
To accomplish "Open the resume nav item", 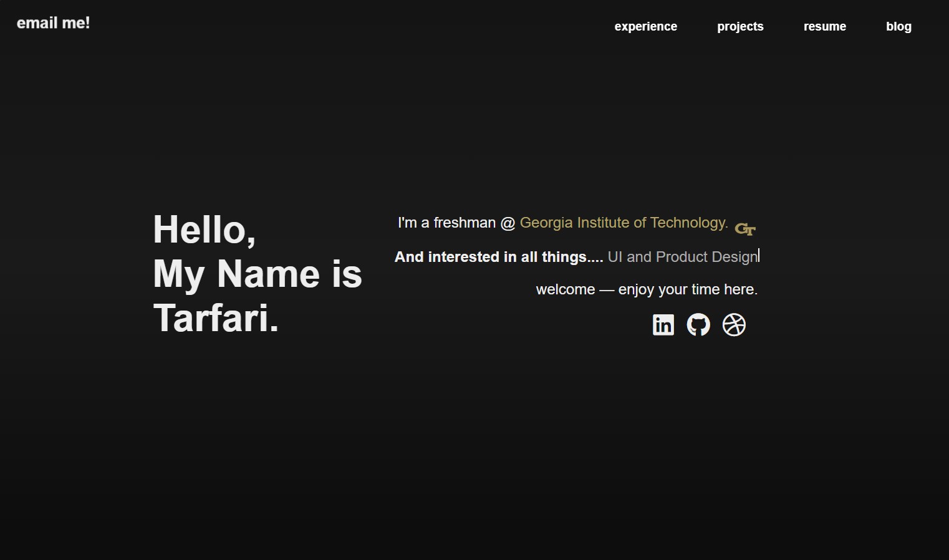I will (x=825, y=26).
